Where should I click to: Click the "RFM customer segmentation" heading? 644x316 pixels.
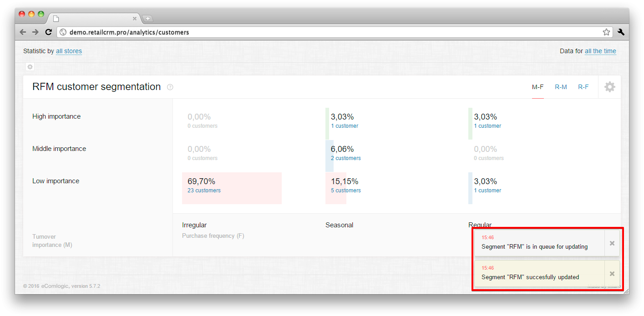(96, 87)
